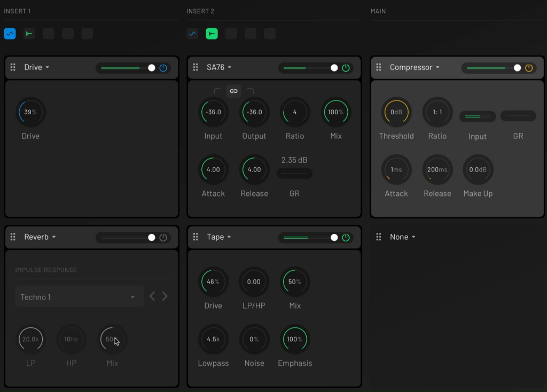Open the None effect slot dropdown
This screenshot has width=547, height=392.
[x=403, y=237]
